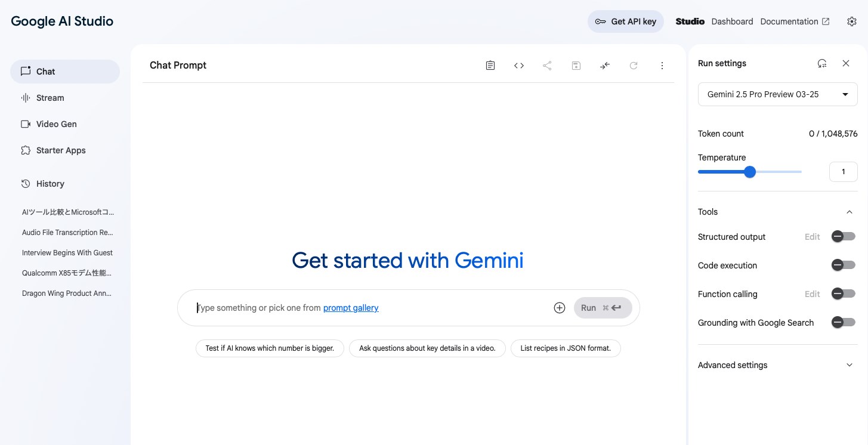Click the Google AI Studio logo
This screenshot has height=445, width=868.
pos(62,21)
